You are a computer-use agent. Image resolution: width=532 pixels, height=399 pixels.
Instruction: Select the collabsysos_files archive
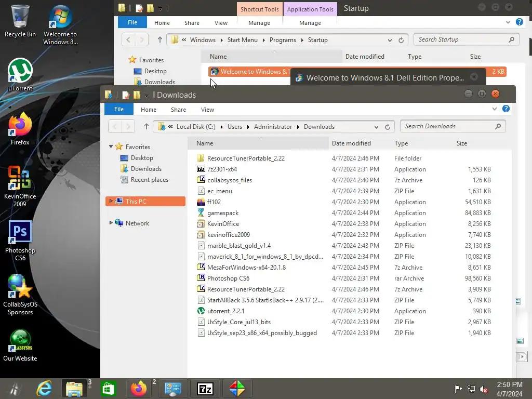(x=344, y=180)
